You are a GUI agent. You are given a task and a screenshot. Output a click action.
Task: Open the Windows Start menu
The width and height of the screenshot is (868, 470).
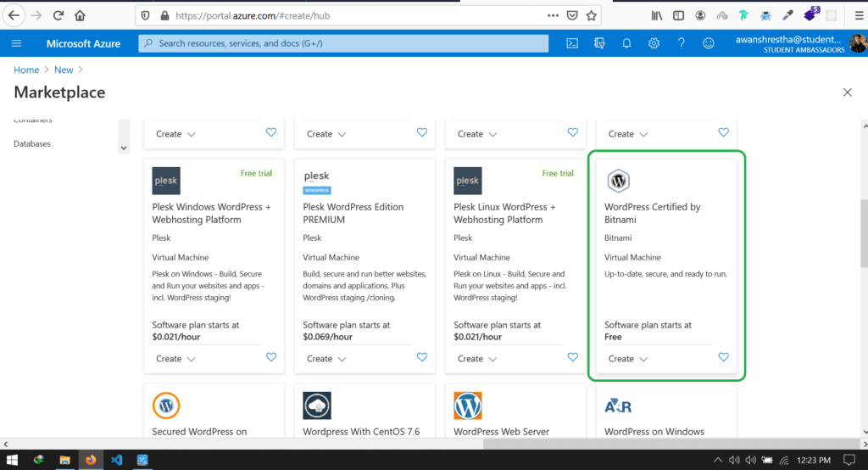(x=12, y=460)
